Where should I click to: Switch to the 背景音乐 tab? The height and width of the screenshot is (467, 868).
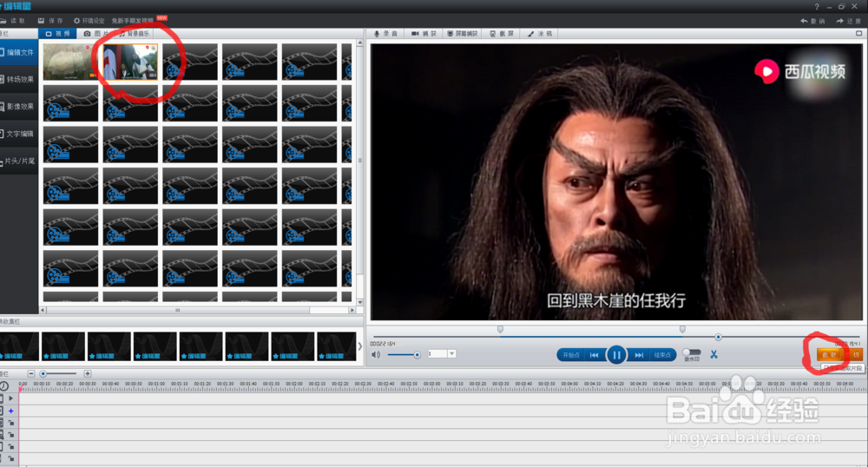click(135, 34)
